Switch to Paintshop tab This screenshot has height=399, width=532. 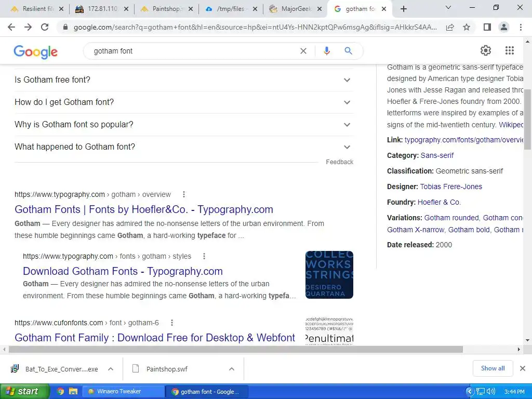(x=166, y=9)
